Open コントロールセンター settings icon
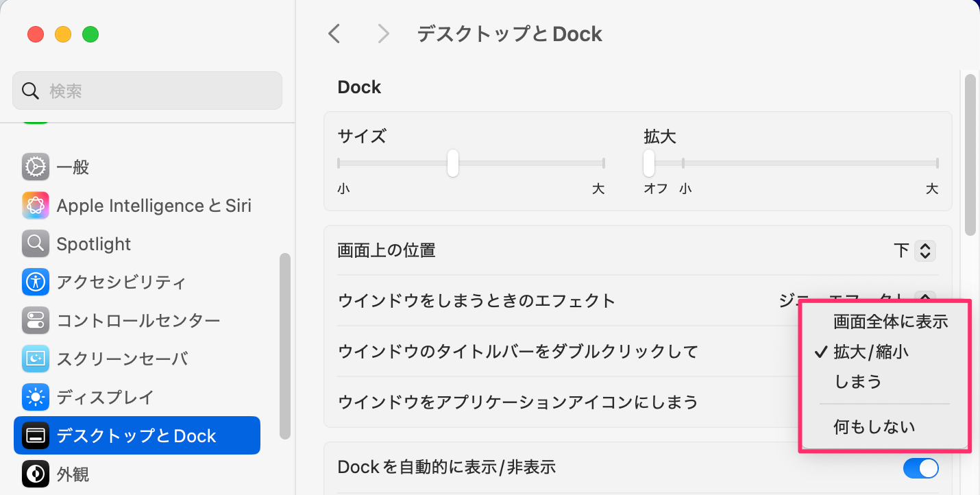The image size is (980, 495). [35, 320]
